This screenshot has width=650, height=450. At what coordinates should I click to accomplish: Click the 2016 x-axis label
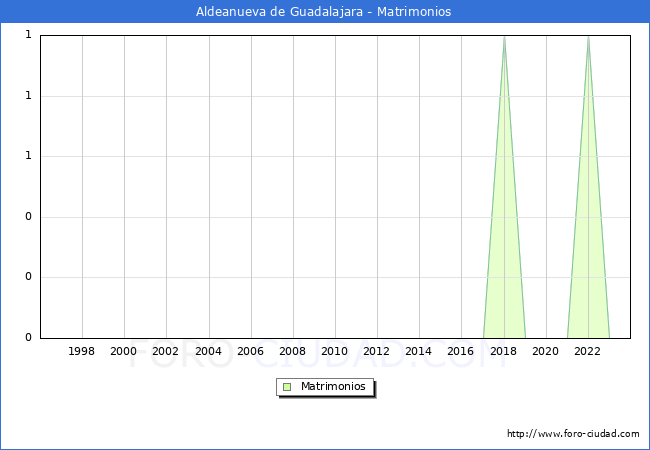click(461, 351)
